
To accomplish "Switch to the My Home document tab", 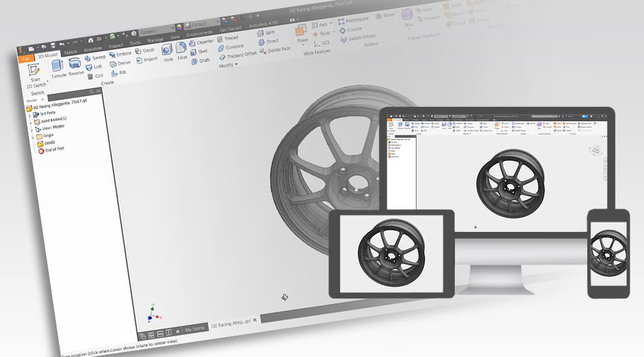I will pos(194,329).
